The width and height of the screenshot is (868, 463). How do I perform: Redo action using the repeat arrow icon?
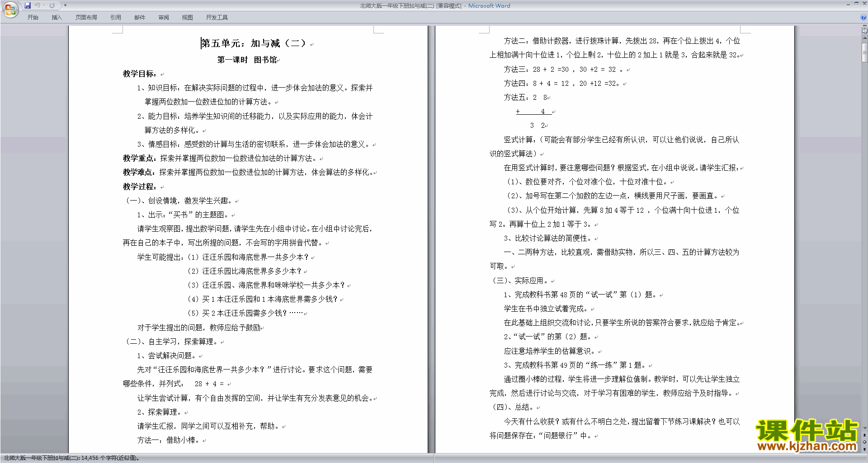tap(52, 5)
